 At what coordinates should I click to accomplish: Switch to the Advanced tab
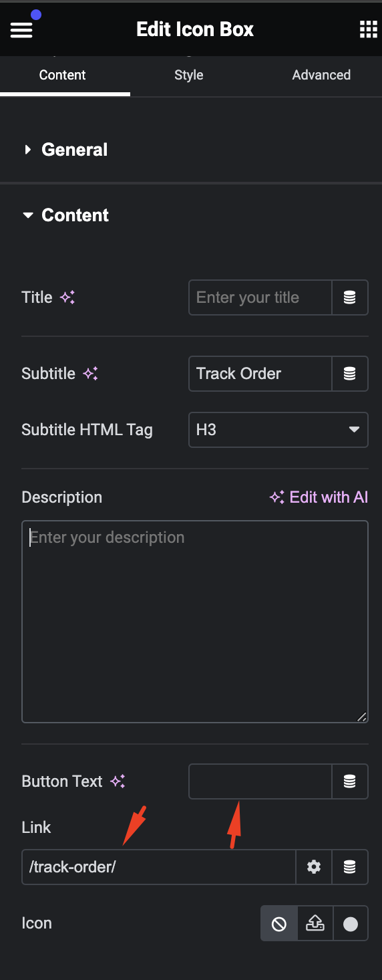(x=321, y=75)
